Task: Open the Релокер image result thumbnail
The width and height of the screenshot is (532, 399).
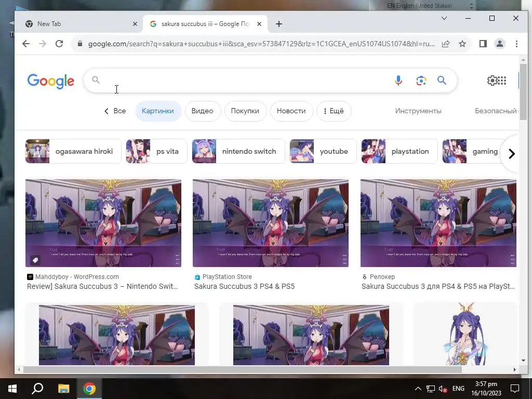Action: coord(438,223)
